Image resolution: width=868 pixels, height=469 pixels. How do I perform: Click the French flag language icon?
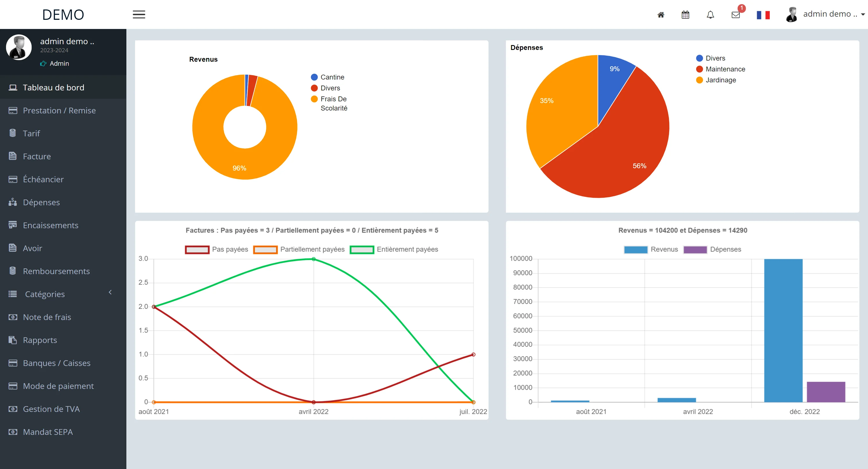point(763,15)
